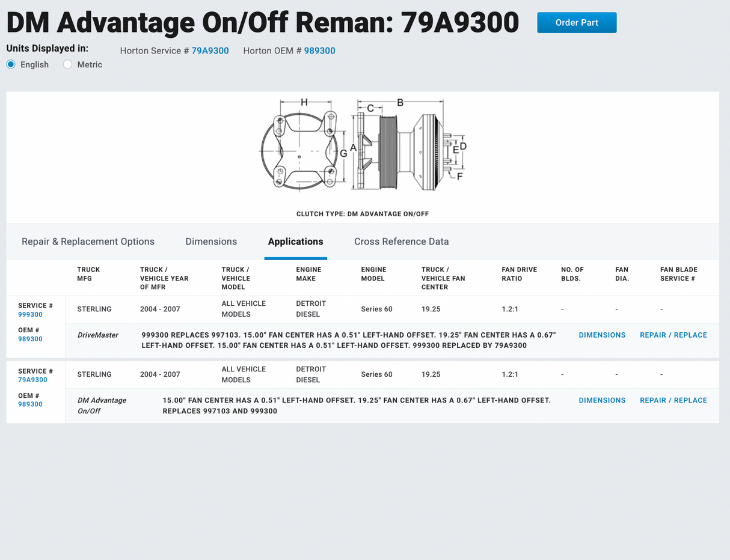This screenshot has height=560, width=730.
Task: Click the Fan Drive Ratio column header
Action: pos(519,274)
